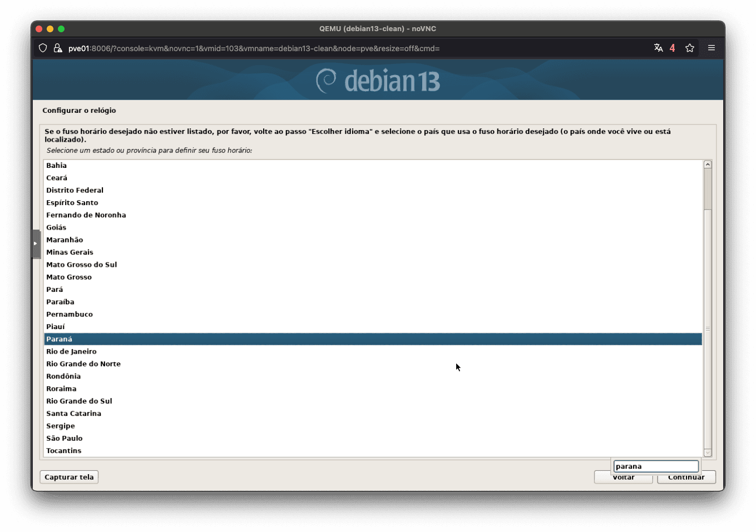Pick Pernambuco as the state
The width and height of the screenshot is (756, 532).
(x=373, y=314)
